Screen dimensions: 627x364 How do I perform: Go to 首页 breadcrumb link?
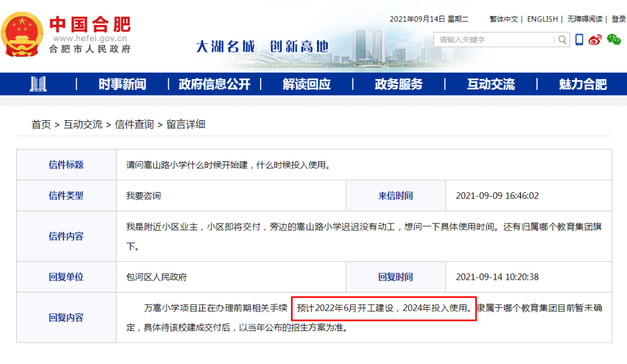pos(41,124)
